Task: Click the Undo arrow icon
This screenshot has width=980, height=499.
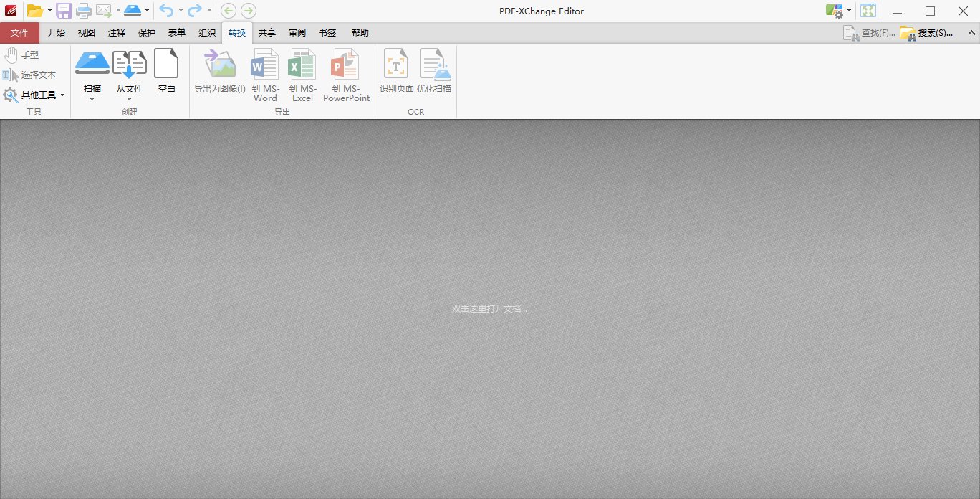Action: click(x=167, y=11)
